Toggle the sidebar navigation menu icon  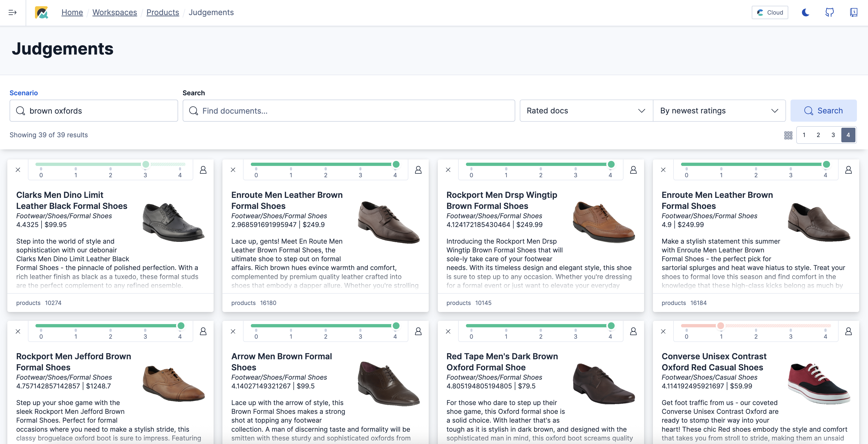tap(13, 13)
